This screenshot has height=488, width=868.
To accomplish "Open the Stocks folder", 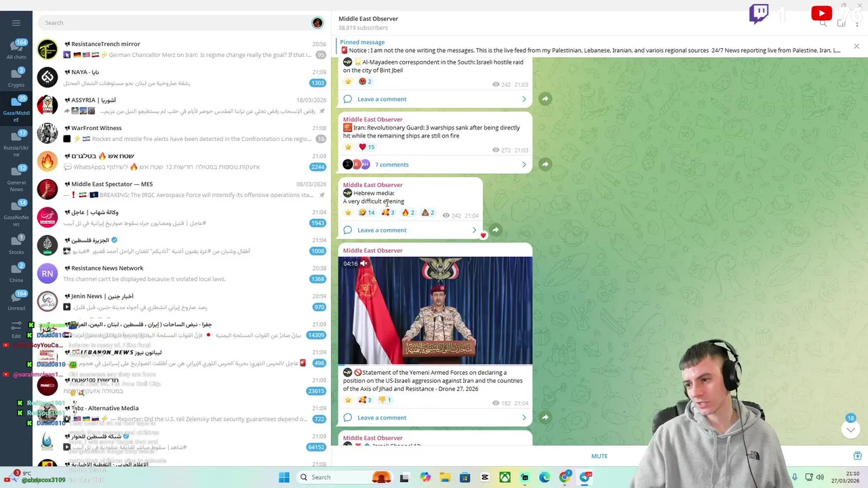I will [16, 245].
